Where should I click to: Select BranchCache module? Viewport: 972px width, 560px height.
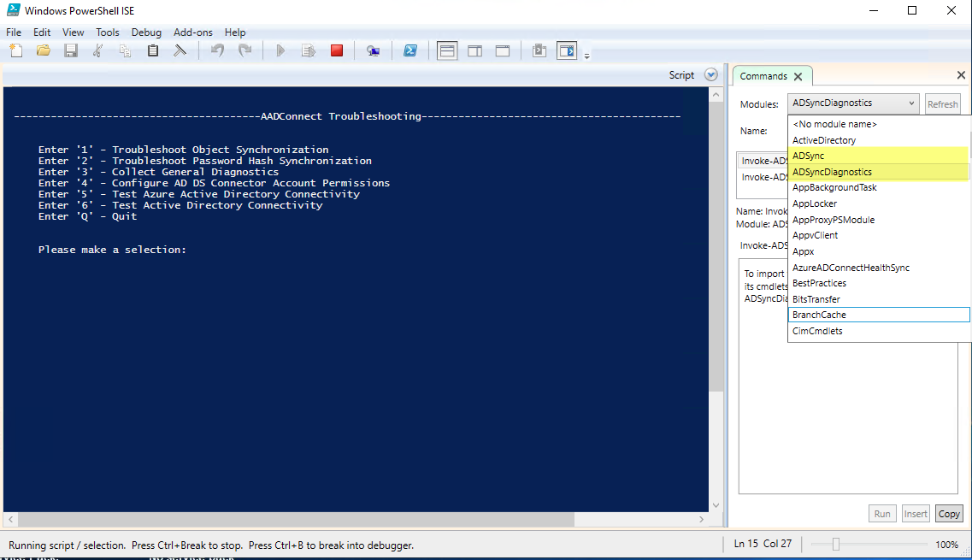[879, 315]
